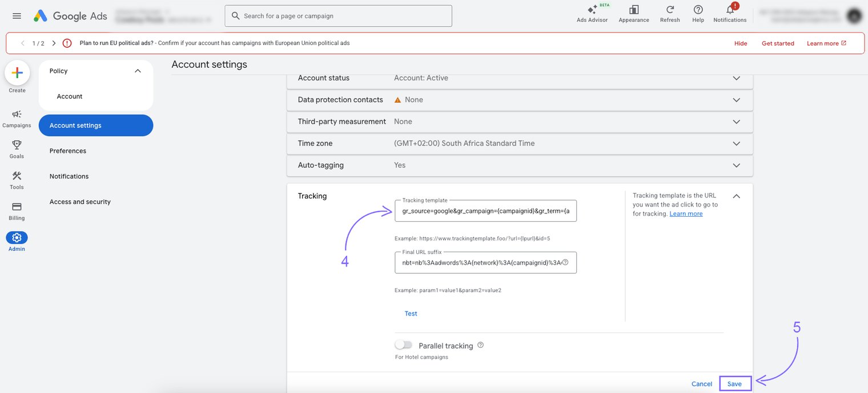Open the hamburger main menu

17,16
